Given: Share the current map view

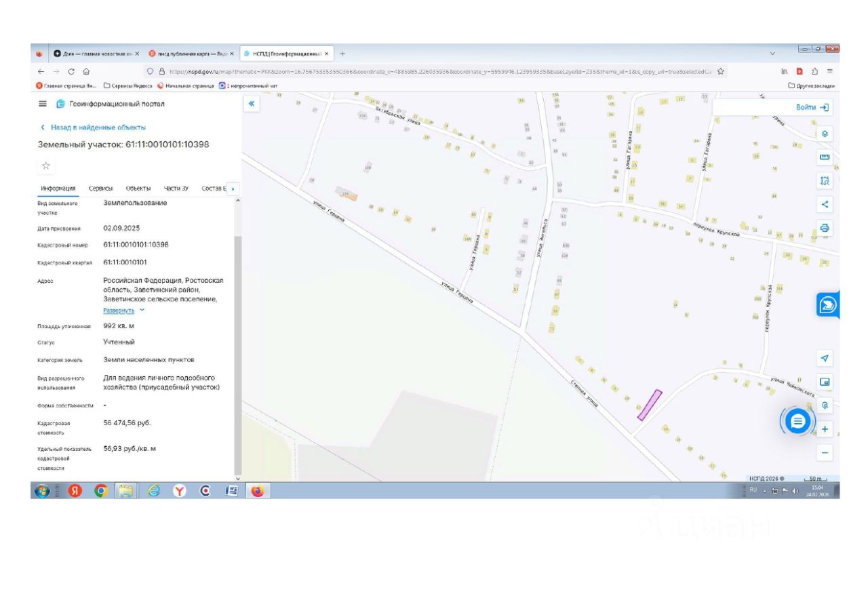Looking at the screenshot, I should pos(825,203).
